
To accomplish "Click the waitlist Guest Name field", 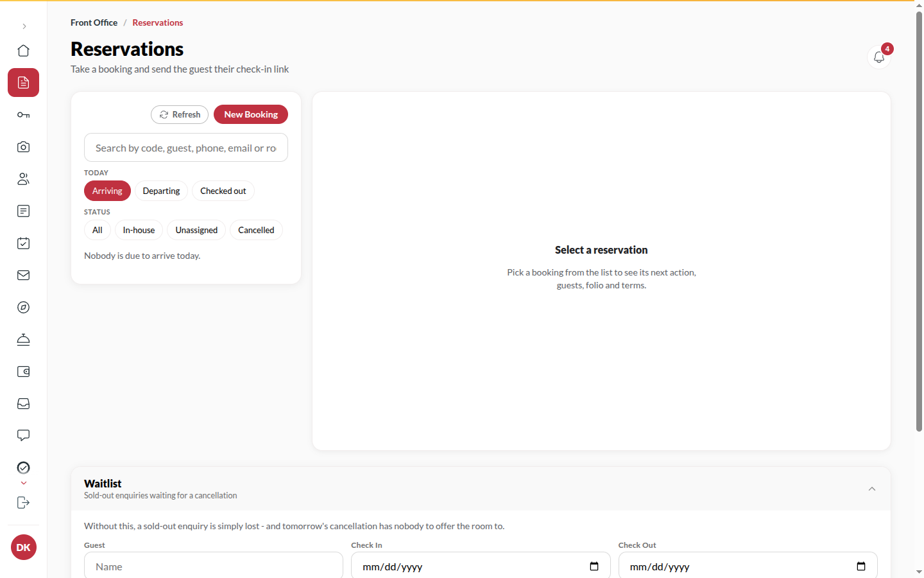I will [214, 566].
